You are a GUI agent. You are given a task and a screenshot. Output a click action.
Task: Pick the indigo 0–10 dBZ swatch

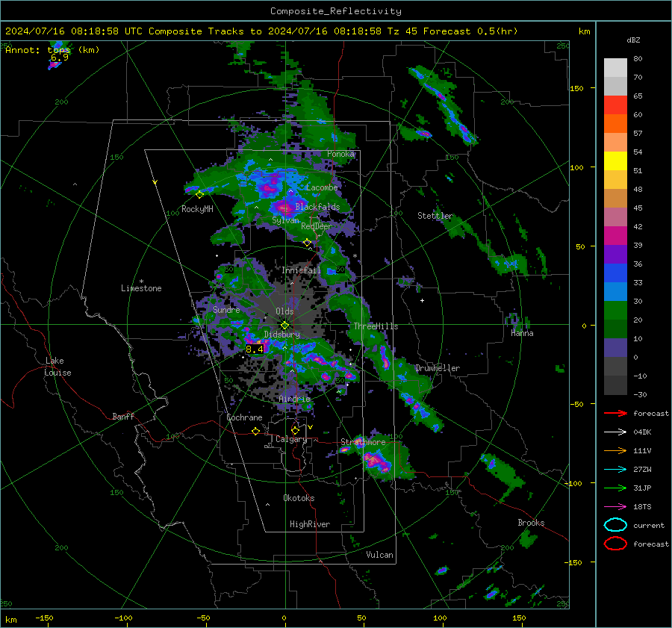[615, 348]
